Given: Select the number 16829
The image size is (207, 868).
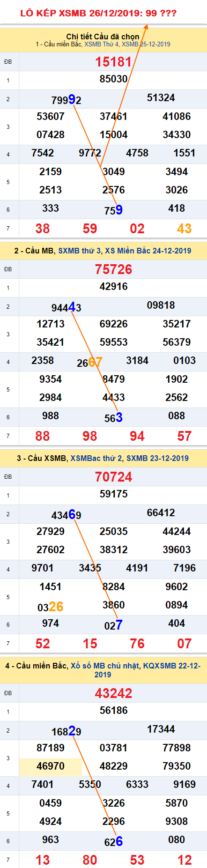Looking at the screenshot, I should point(67,731).
